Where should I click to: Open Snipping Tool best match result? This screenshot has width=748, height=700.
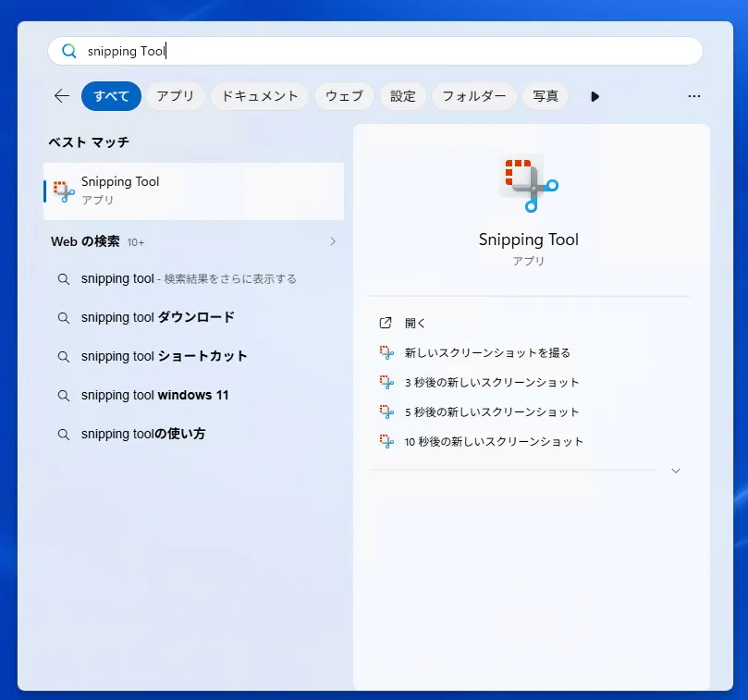coord(193,190)
